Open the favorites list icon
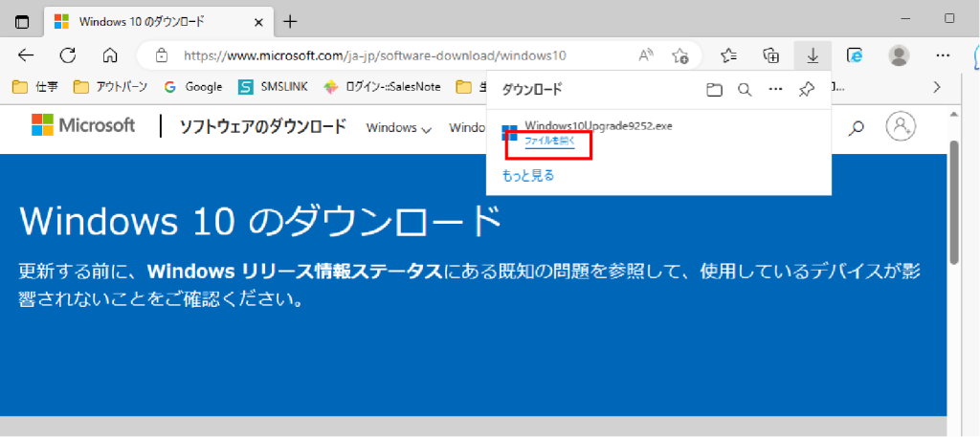 point(728,55)
